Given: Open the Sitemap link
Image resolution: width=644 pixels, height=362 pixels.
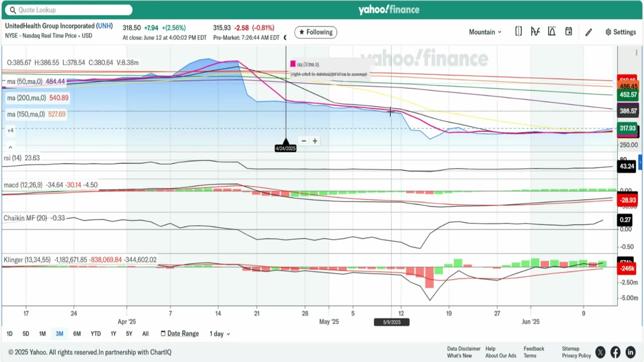Looking at the screenshot, I should point(571,348).
